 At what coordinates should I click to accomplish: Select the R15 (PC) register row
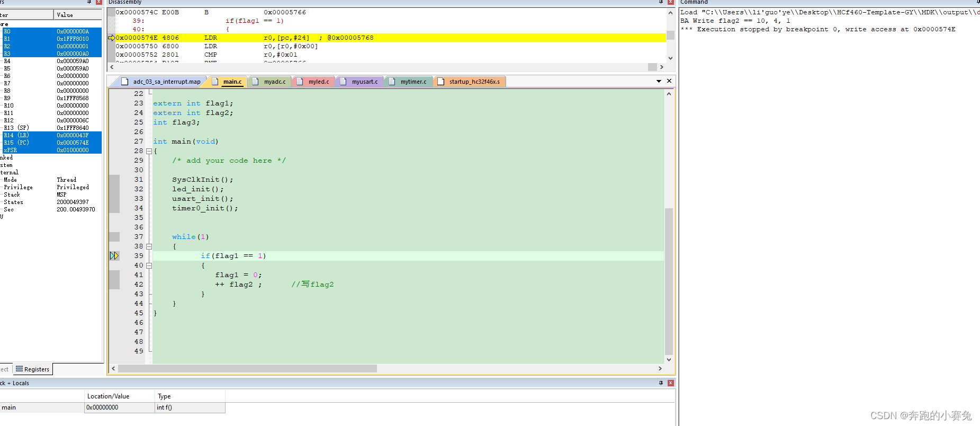pos(51,143)
